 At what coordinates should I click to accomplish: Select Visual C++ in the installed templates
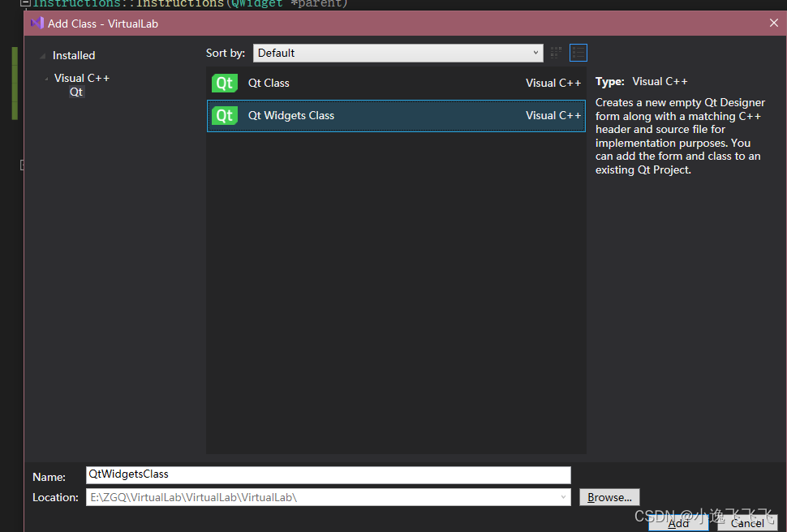[x=81, y=78]
